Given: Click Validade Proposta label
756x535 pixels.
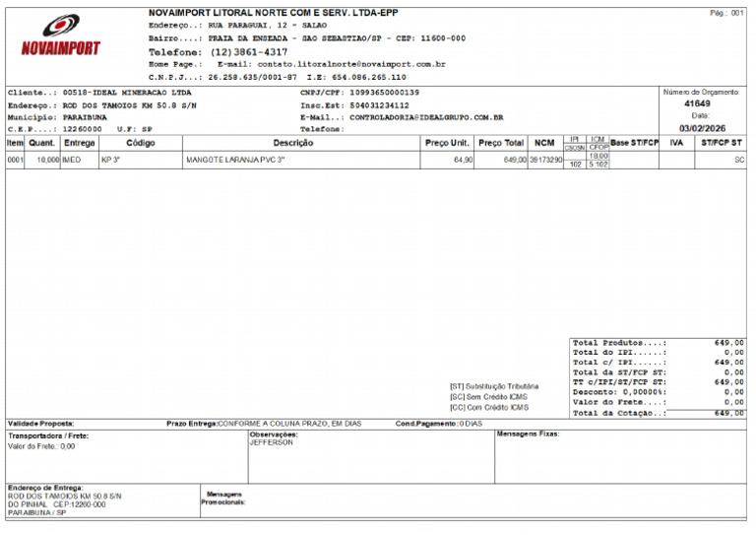Looking at the screenshot, I should click(41, 424).
